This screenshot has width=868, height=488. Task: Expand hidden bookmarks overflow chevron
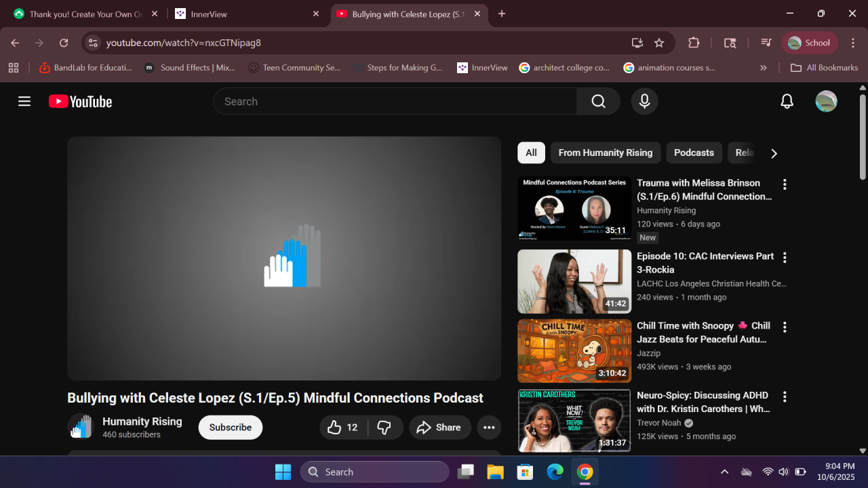pyautogui.click(x=764, y=68)
